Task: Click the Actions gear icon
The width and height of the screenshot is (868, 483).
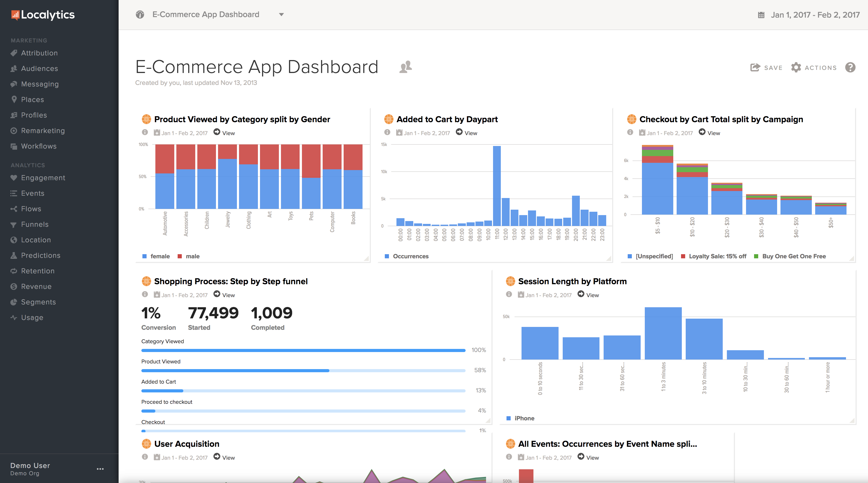Action: tap(796, 67)
